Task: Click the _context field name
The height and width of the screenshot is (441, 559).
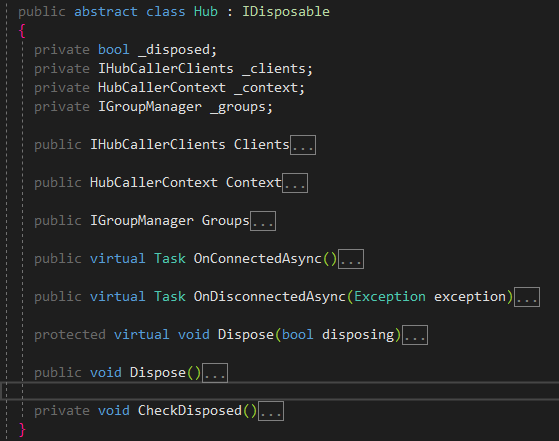Action: 266,88
